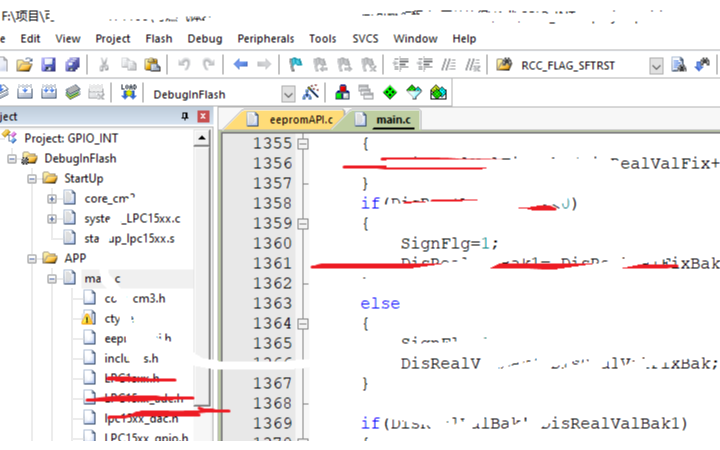Unindent the selected lines
The width and height of the screenshot is (720, 450).
pyautogui.click(x=424, y=65)
